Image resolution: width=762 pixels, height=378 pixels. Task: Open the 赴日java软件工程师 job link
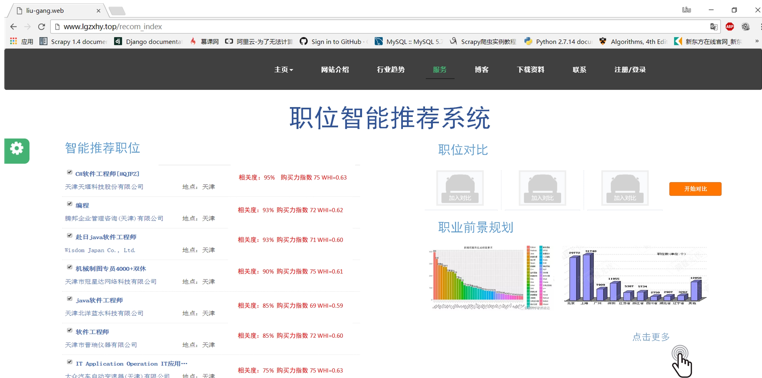106,237
